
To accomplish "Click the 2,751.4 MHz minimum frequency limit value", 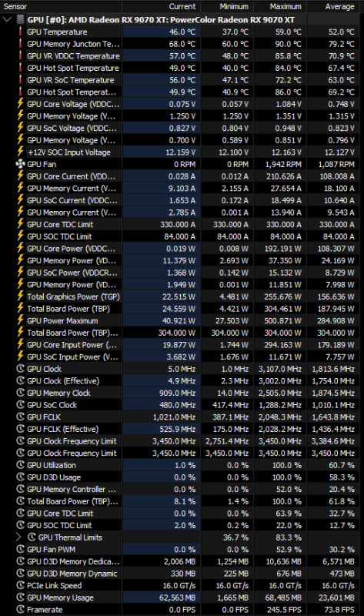I will [x=228, y=441].
